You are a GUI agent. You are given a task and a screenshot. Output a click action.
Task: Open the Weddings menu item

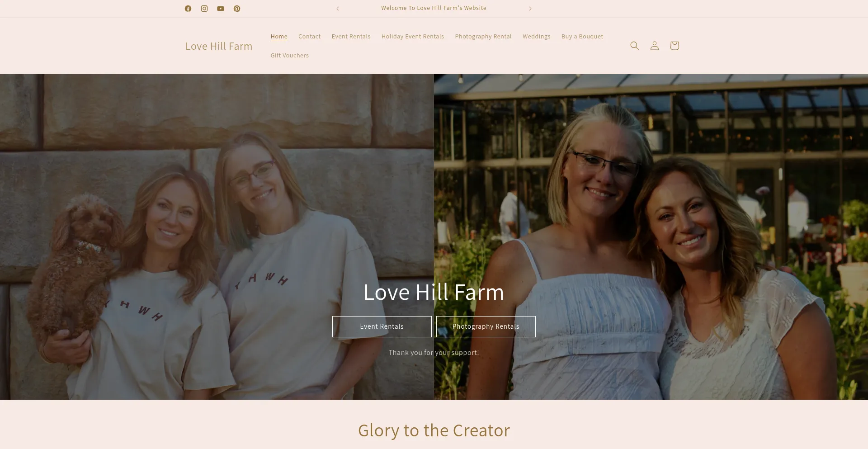click(x=537, y=36)
